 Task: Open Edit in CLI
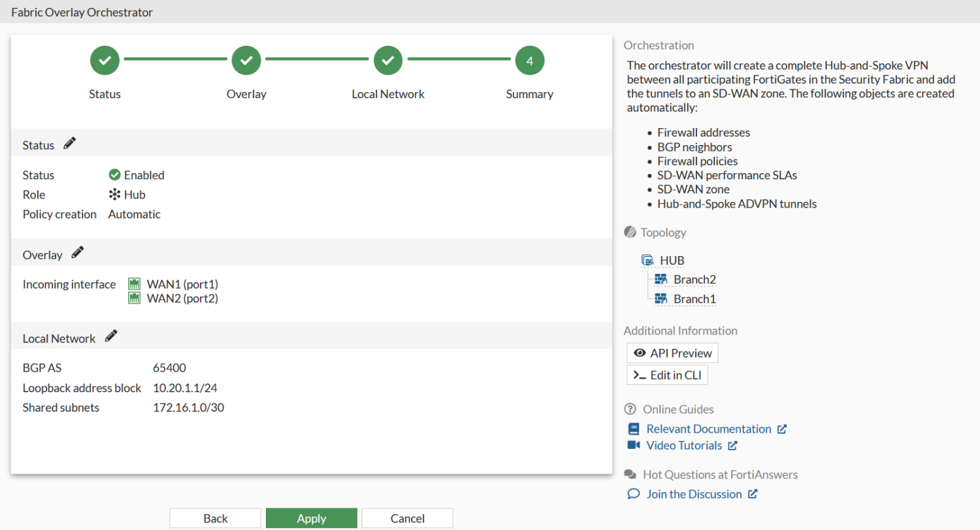pyautogui.click(x=667, y=375)
